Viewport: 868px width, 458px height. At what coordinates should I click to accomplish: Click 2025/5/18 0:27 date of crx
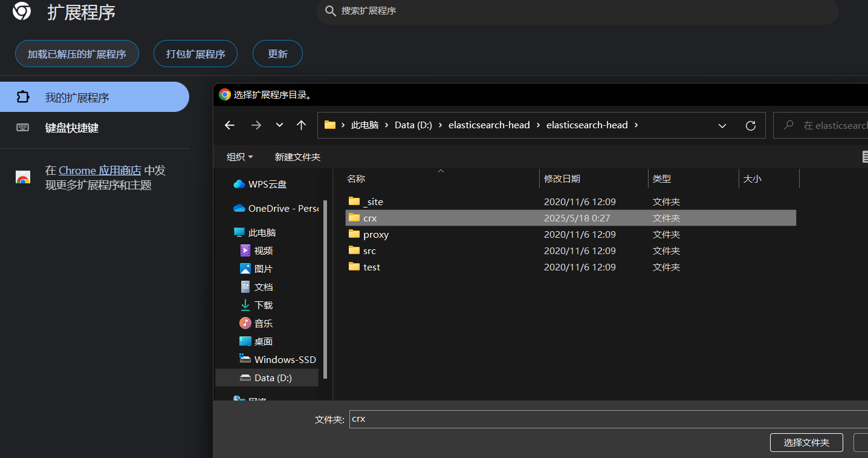[577, 218]
